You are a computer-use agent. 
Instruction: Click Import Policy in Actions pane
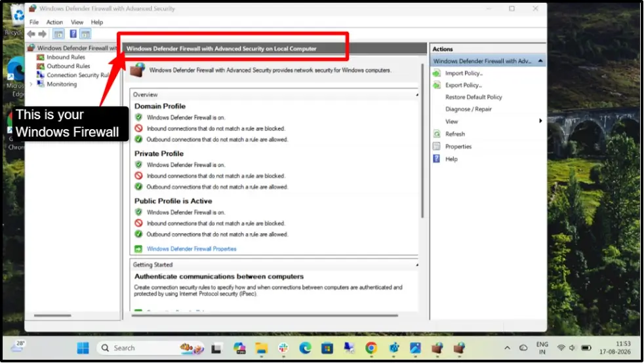(464, 73)
